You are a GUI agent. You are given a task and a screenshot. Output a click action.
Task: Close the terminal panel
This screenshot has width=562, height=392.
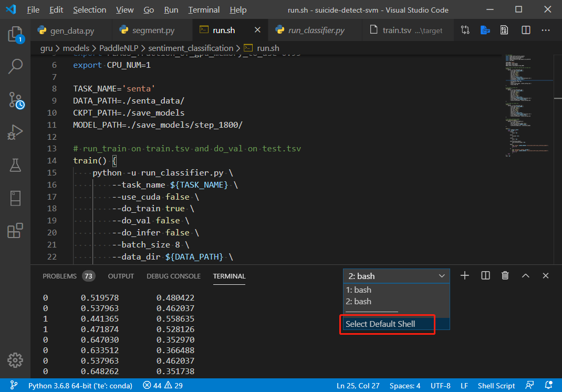click(x=546, y=275)
